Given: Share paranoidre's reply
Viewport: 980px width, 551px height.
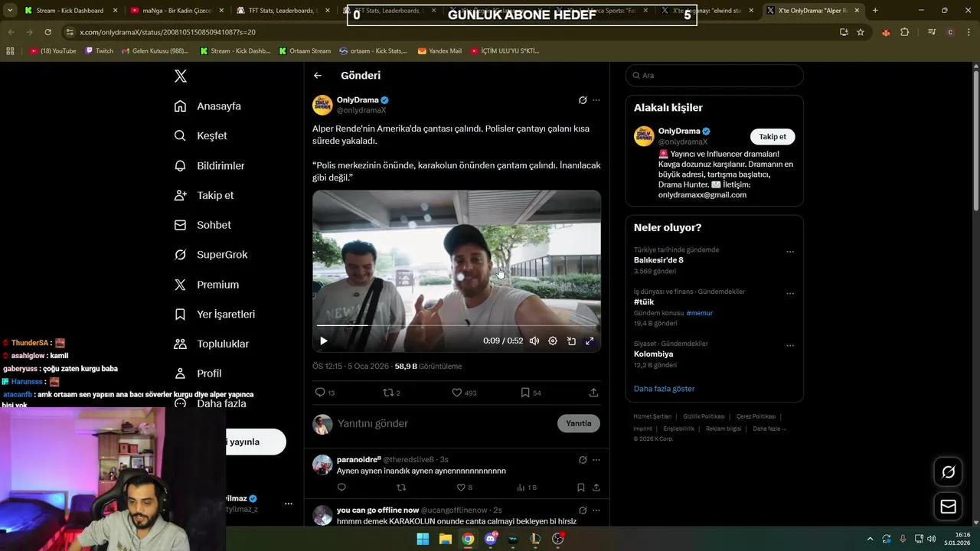Looking at the screenshot, I should tap(596, 487).
